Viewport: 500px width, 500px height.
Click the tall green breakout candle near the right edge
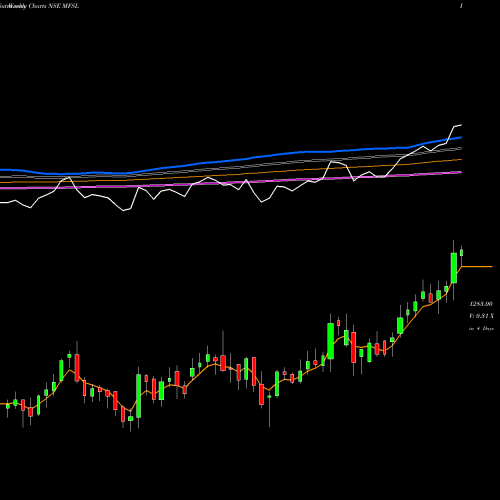coord(454,268)
